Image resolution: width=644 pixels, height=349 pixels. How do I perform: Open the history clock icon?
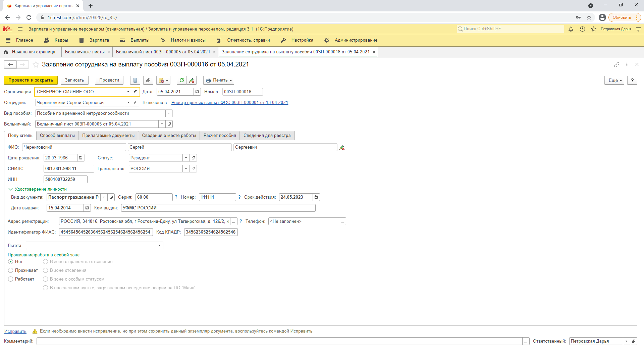tap(582, 29)
